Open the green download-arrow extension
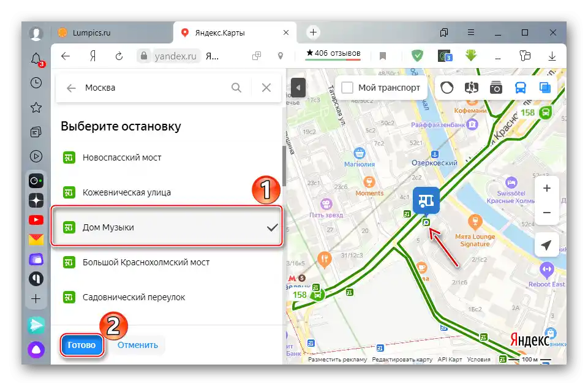The width and height of the screenshot is (588, 386). click(471, 56)
